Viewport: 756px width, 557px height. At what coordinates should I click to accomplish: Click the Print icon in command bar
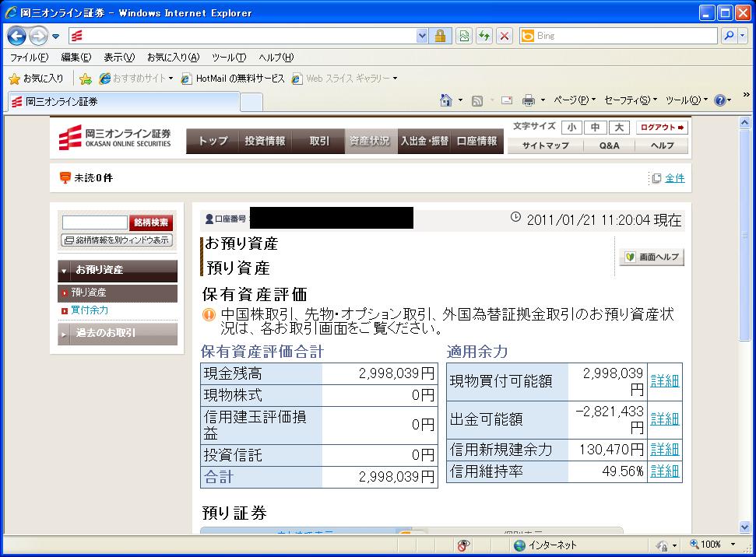(x=529, y=100)
